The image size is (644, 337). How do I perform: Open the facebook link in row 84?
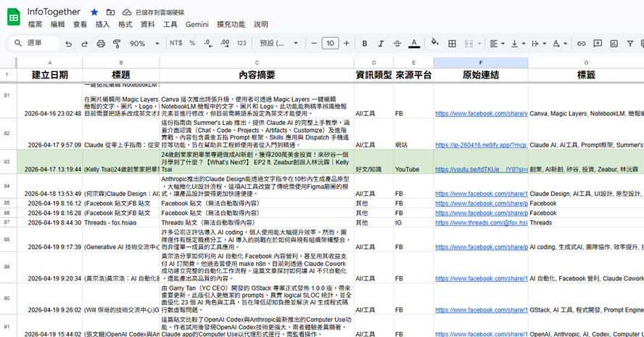(x=481, y=193)
